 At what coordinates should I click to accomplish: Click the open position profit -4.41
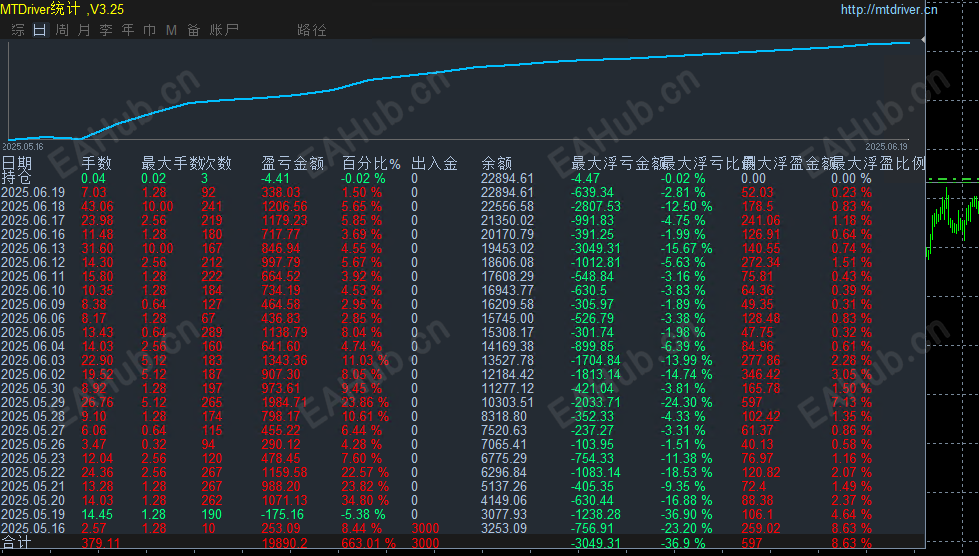coord(275,178)
